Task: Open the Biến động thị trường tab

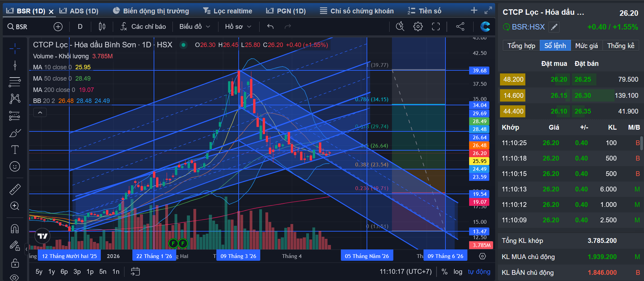Action: pyautogui.click(x=151, y=11)
